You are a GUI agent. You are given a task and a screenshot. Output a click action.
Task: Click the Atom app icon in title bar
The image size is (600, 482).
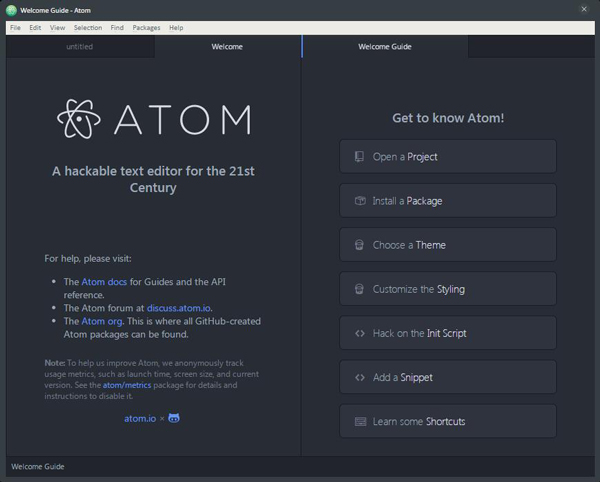(11, 10)
